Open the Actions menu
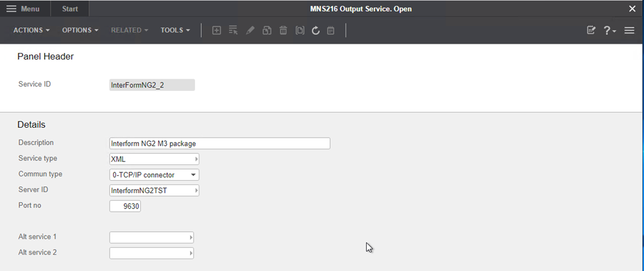This screenshot has width=644, height=271. click(x=32, y=30)
